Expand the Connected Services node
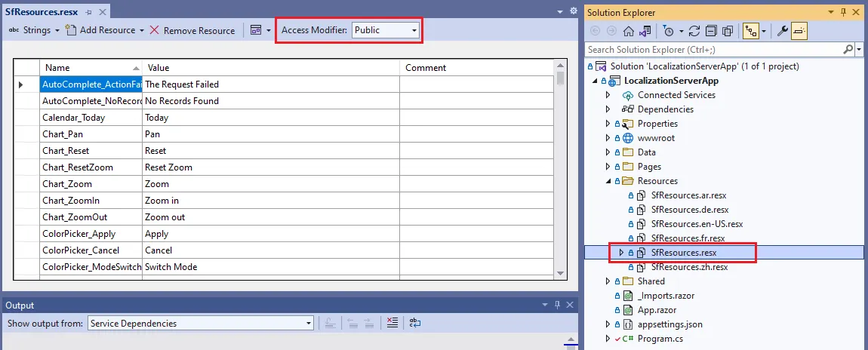The width and height of the screenshot is (868, 350). [x=608, y=95]
